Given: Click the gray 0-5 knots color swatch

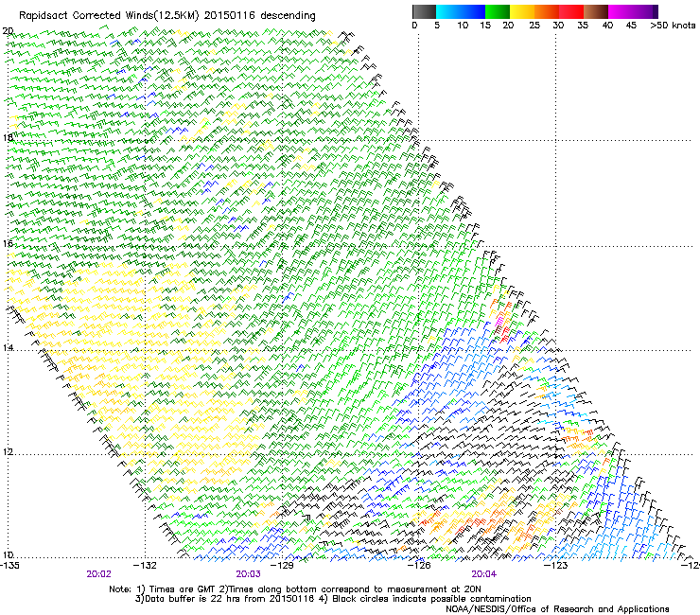Looking at the screenshot, I should [424, 11].
